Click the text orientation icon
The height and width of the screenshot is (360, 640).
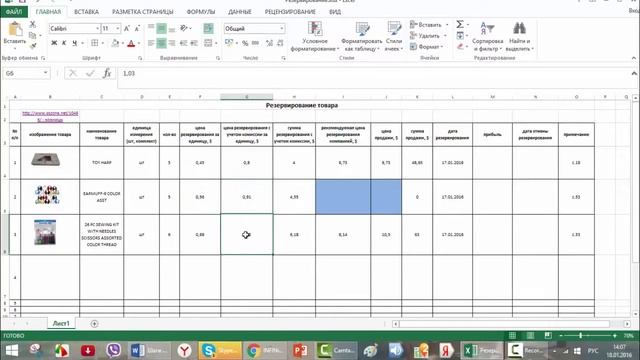tap(184, 28)
